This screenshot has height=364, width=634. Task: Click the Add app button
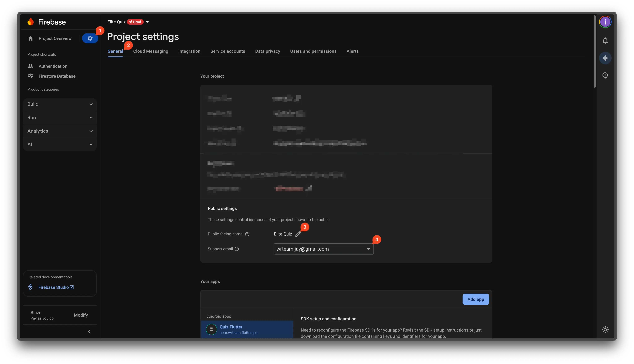point(475,299)
